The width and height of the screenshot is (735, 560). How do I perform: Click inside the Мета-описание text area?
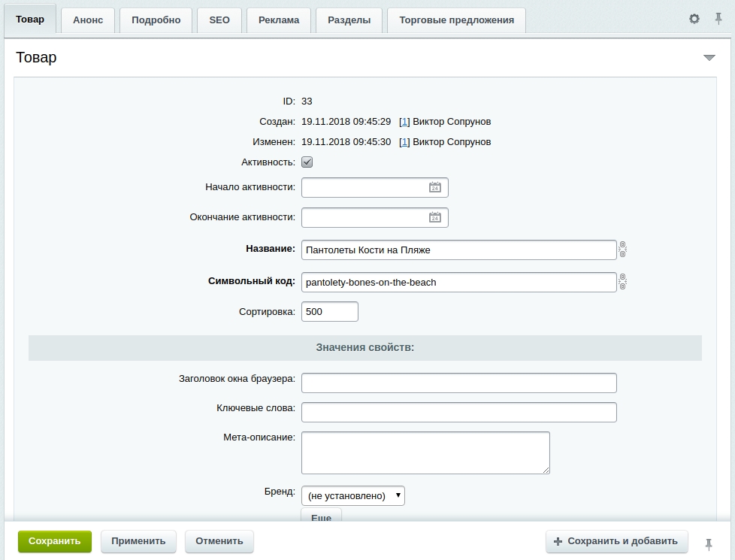pos(425,452)
